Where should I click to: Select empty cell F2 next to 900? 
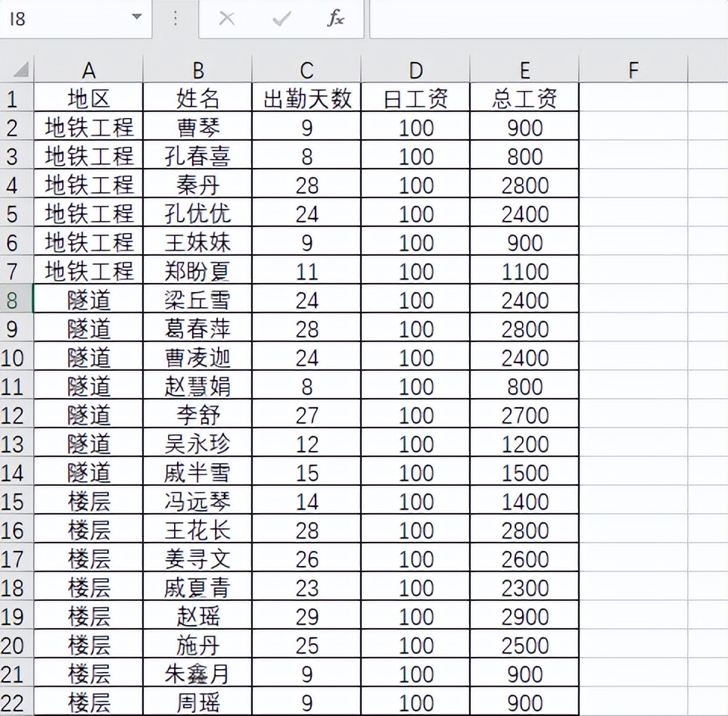click(633, 126)
